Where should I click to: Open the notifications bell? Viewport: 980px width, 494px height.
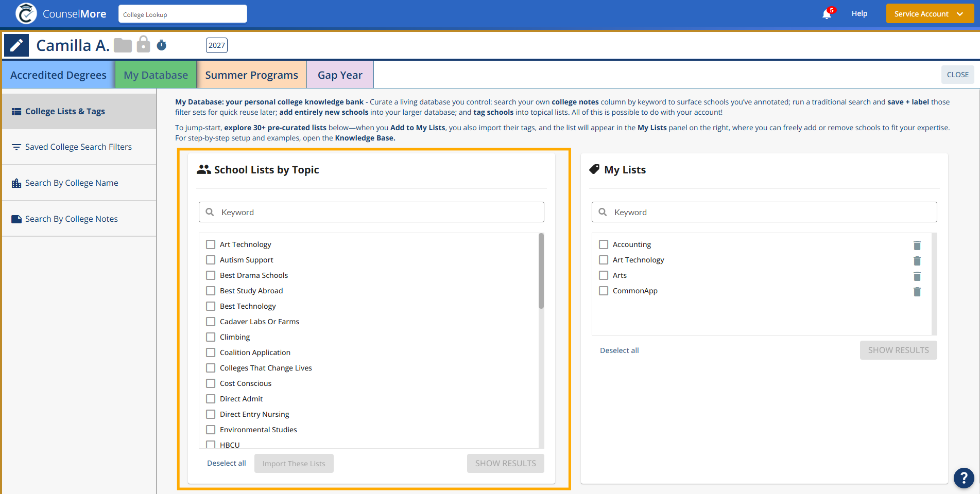tap(827, 14)
